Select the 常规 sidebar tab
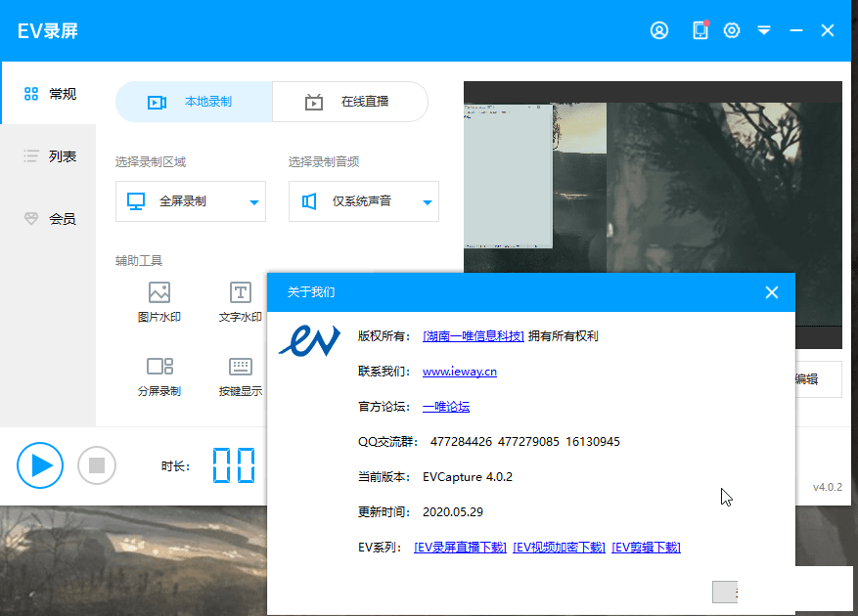This screenshot has height=616, width=858. pyautogui.click(x=49, y=94)
